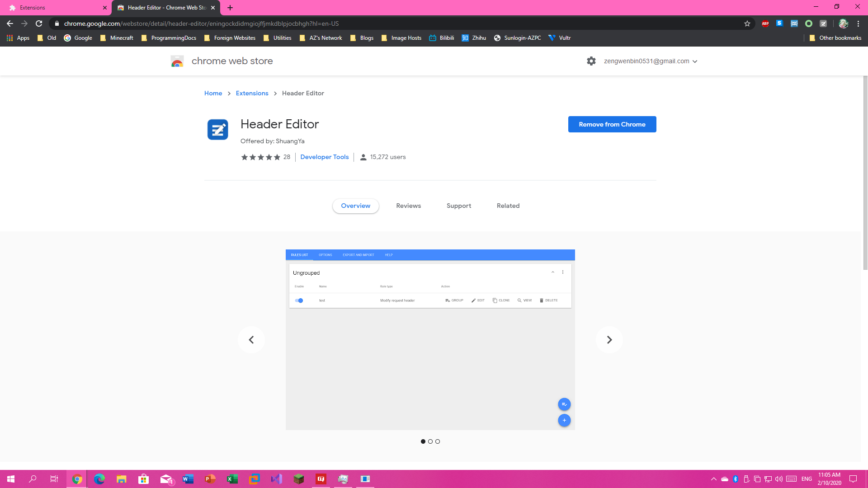
Task: Show previous screenshot with left arrow
Action: [251, 340]
